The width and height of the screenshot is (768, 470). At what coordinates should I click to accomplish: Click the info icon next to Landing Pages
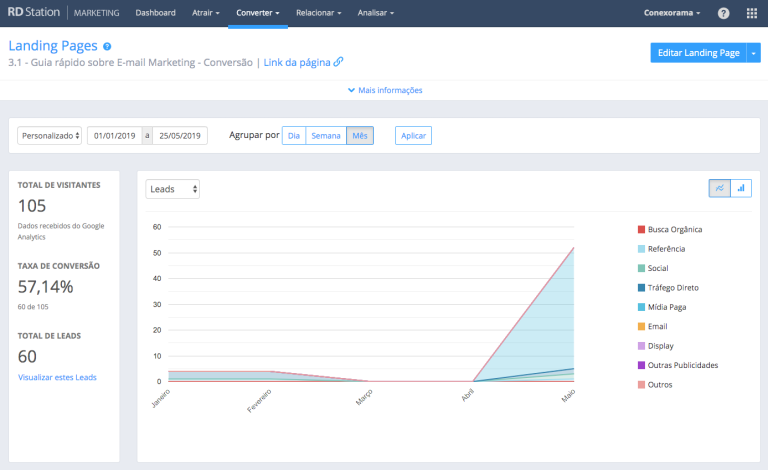[107, 46]
